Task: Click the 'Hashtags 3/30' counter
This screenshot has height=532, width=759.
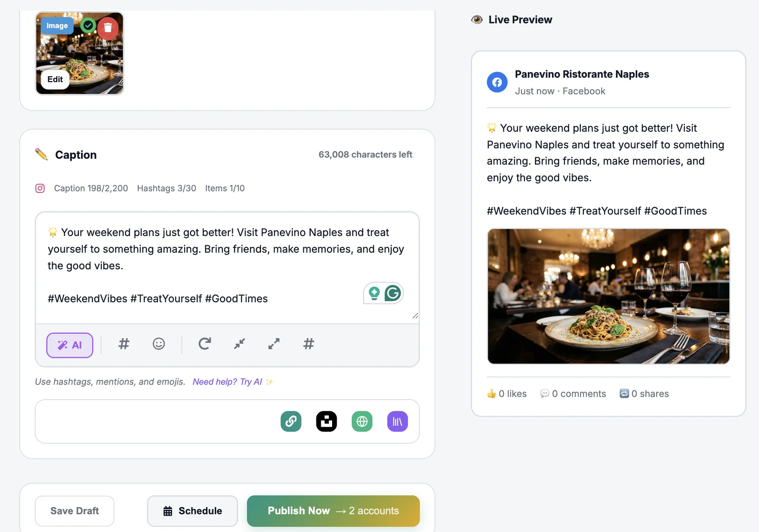Action: click(167, 188)
